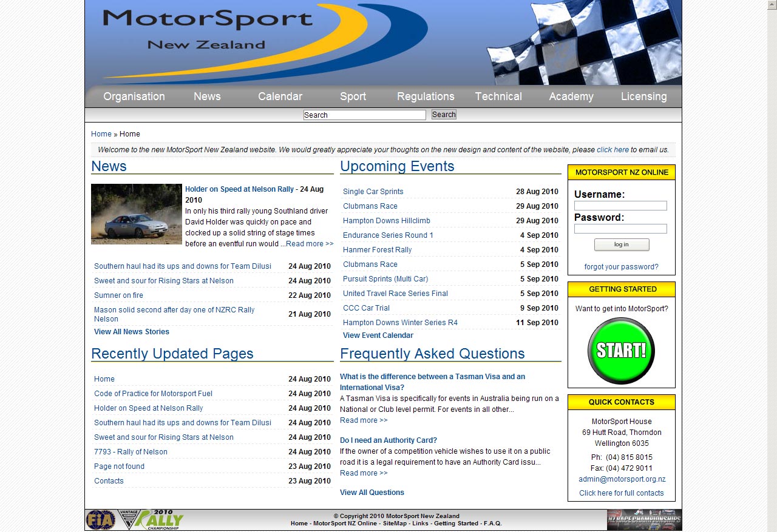Click Read more under Authority Card answer
The image size is (777, 532).
tap(364, 473)
